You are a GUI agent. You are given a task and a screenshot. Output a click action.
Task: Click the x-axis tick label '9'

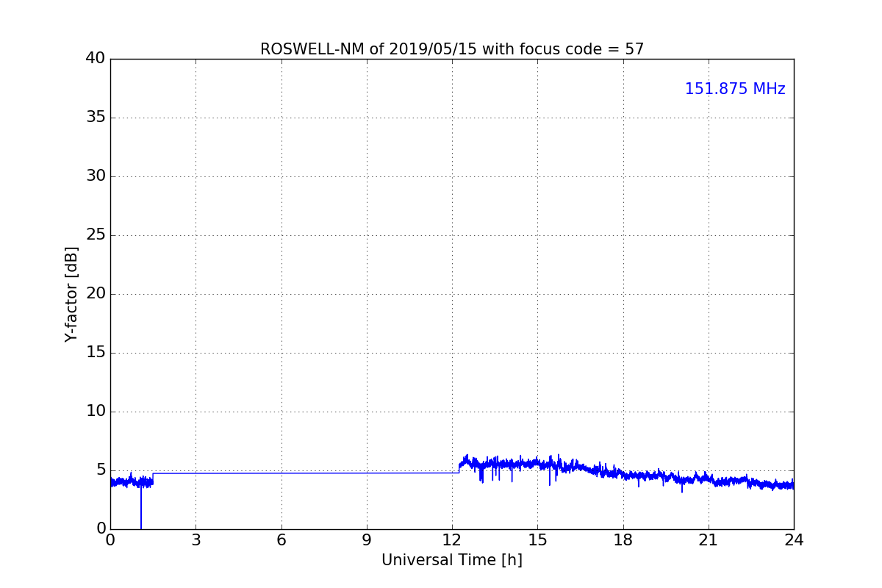367,540
